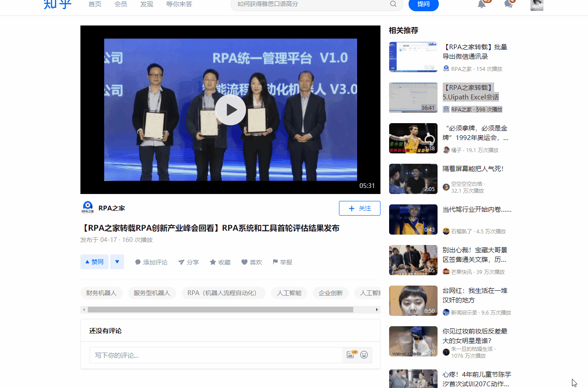This screenshot has width=588, height=388.
Task: Open the emoji picker smiley icon
Action: click(x=364, y=355)
